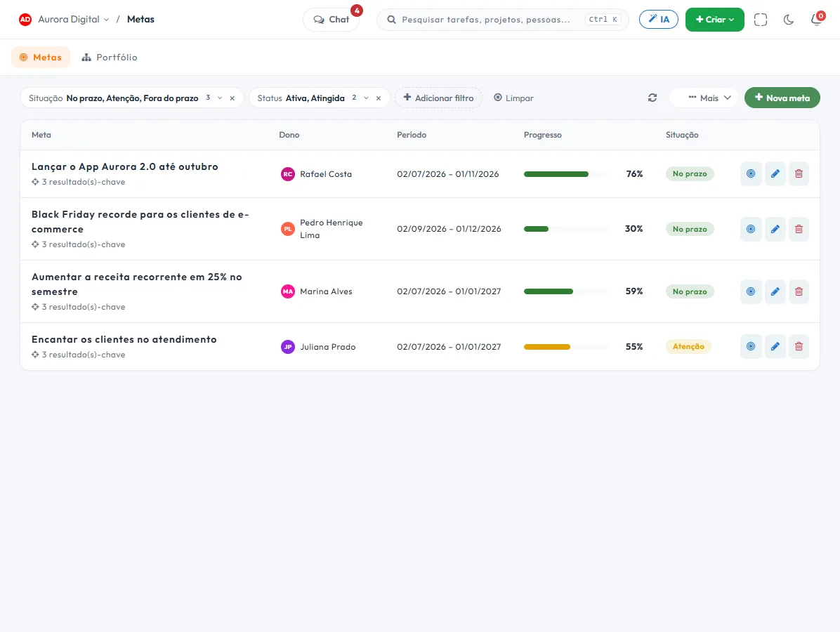Click the 30% progress bar

[565, 229]
